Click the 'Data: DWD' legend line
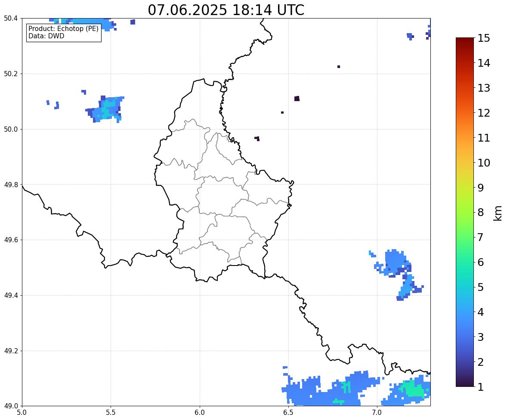The width and height of the screenshot is (507, 420). pos(46,36)
